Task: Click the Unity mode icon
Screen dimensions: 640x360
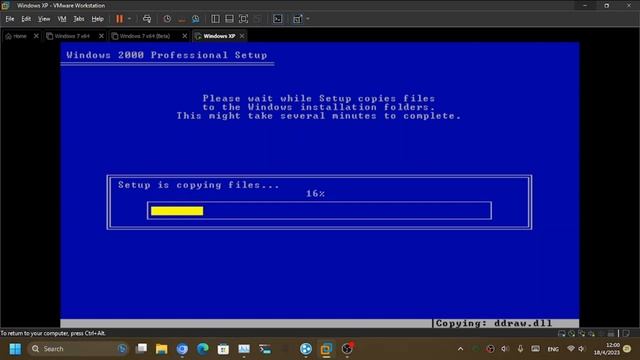Action: 258,19
